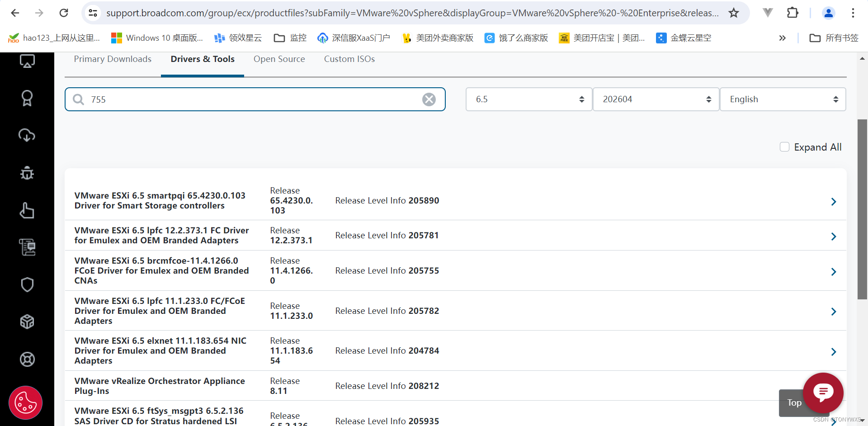Image resolution: width=868 pixels, height=426 pixels.
Task: Show more bookmarks via double chevron
Action: pyautogui.click(x=783, y=38)
